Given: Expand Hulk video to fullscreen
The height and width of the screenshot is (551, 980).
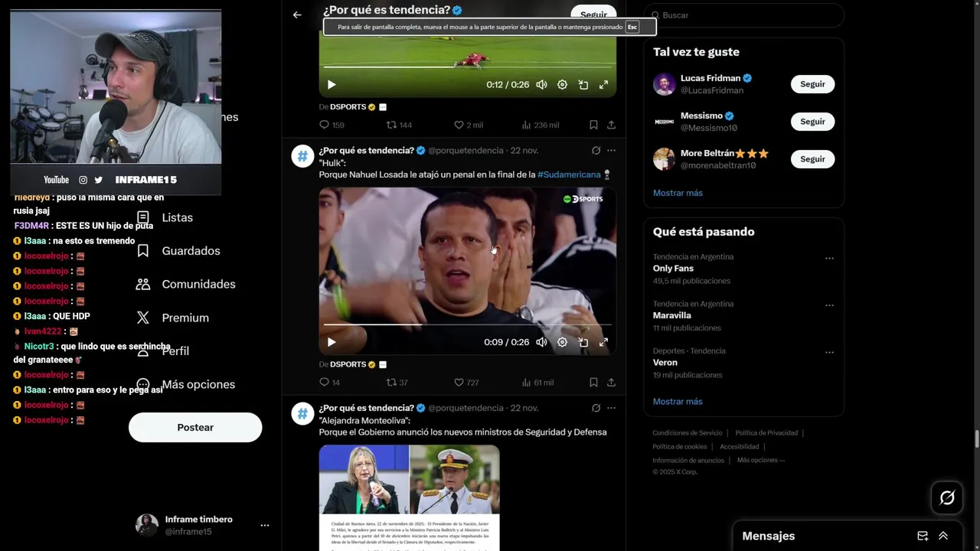Looking at the screenshot, I should tap(603, 342).
